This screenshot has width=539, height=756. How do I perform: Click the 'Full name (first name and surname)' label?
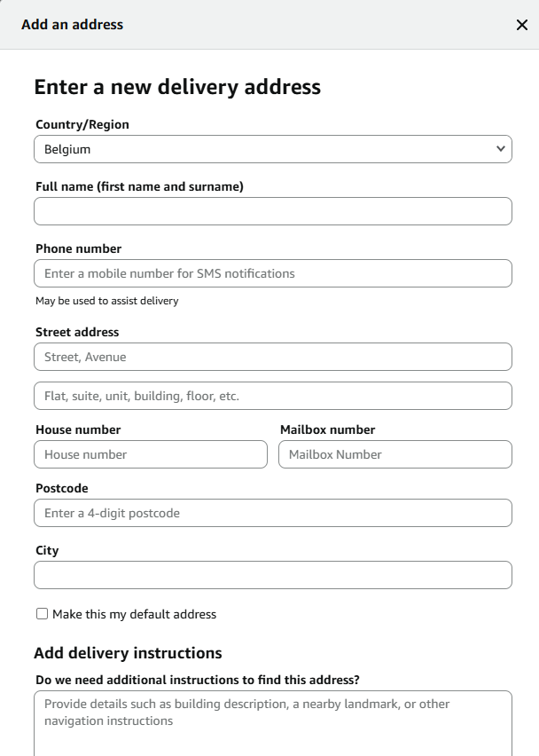pos(139,186)
